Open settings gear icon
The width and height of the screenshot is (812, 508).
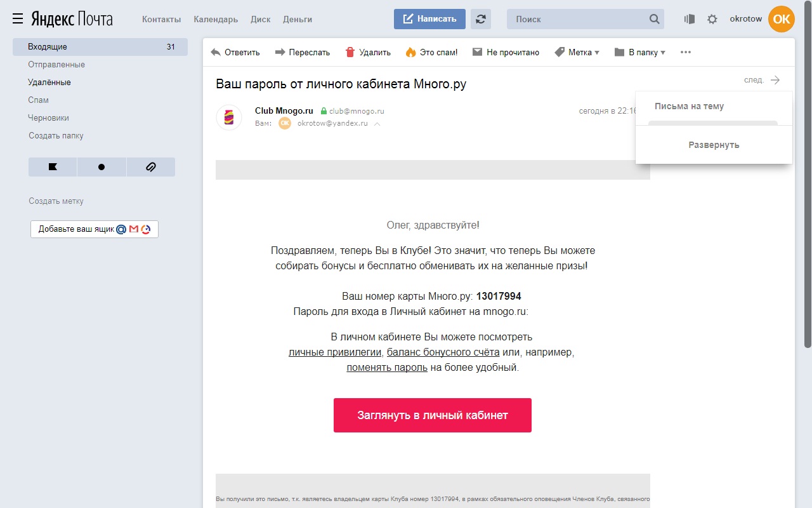click(712, 19)
